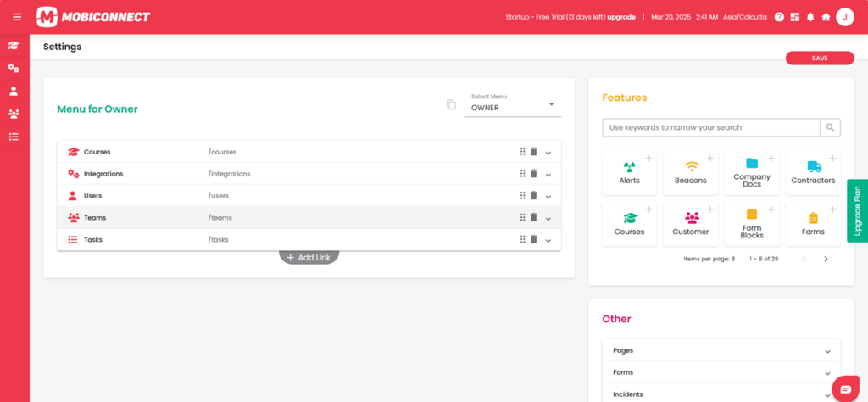Open Users person icon in sidebar

14,91
